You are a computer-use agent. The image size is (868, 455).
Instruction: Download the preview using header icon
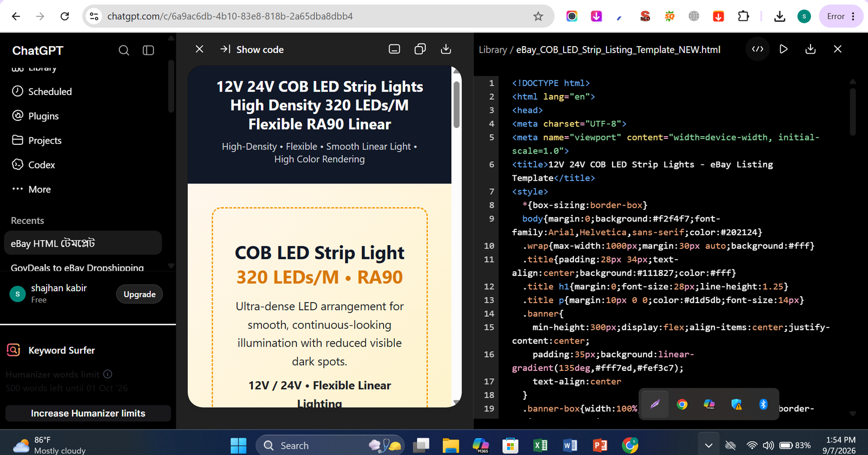pyautogui.click(x=446, y=49)
